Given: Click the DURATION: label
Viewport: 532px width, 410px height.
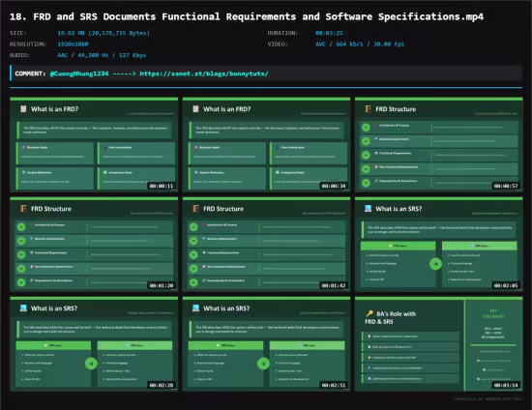Looking at the screenshot, I should [282, 33].
